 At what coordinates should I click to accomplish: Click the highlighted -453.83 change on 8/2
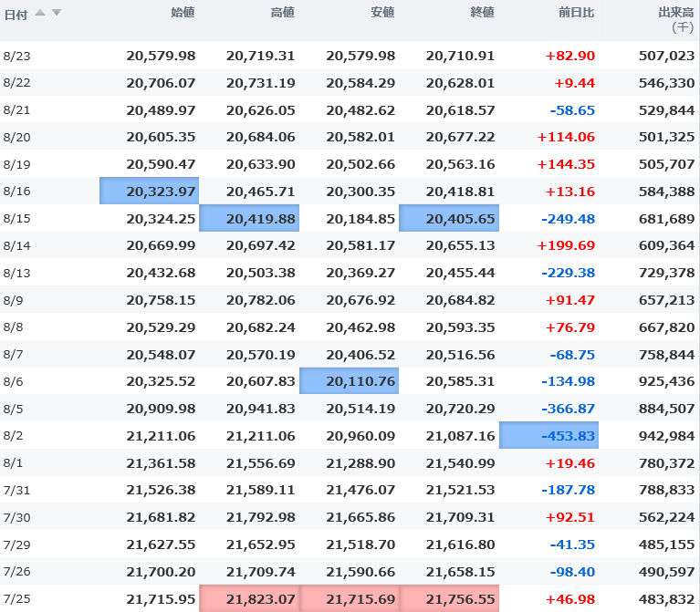point(549,436)
